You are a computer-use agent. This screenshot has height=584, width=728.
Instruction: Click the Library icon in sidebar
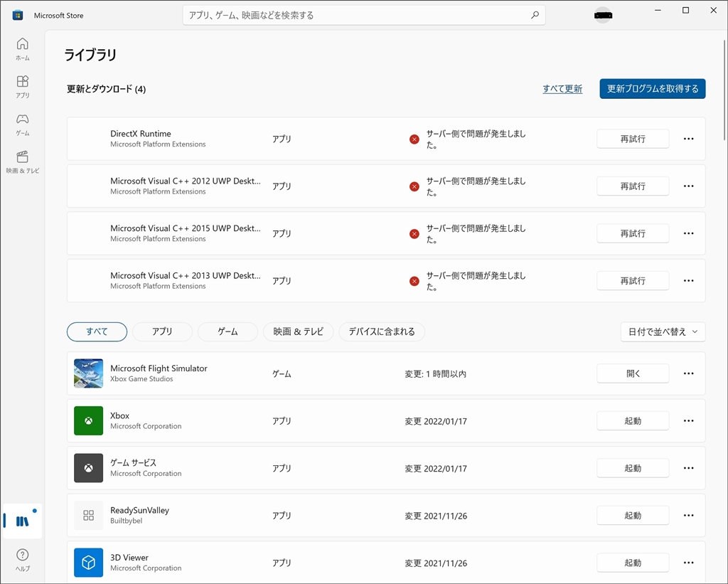[x=22, y=521]
